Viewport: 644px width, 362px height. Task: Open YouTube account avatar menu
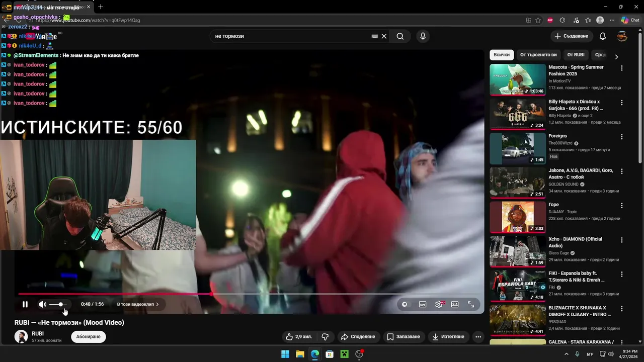click(622, 36)
